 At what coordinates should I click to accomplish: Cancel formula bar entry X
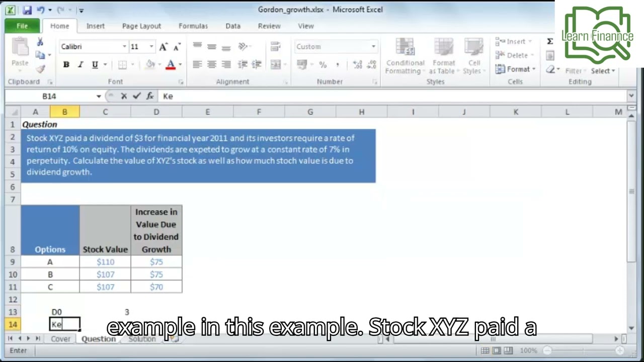124,96
